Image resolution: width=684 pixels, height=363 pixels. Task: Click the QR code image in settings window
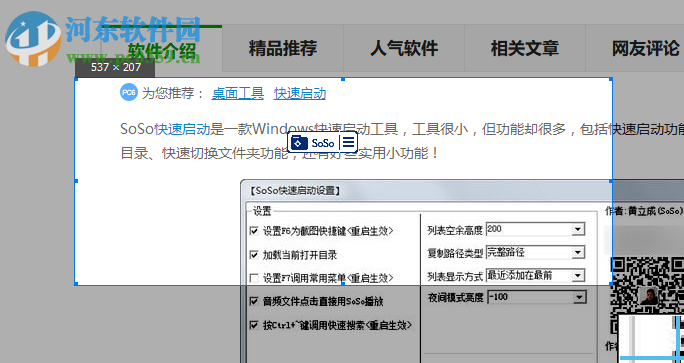click(647, 295)
